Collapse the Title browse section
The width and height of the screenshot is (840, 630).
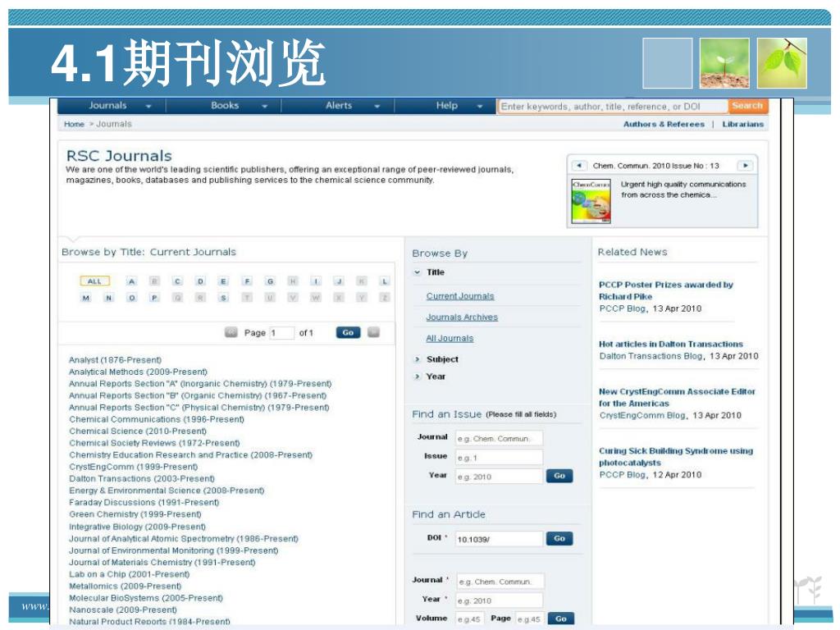pyautogui.click(x=418, y=272)
